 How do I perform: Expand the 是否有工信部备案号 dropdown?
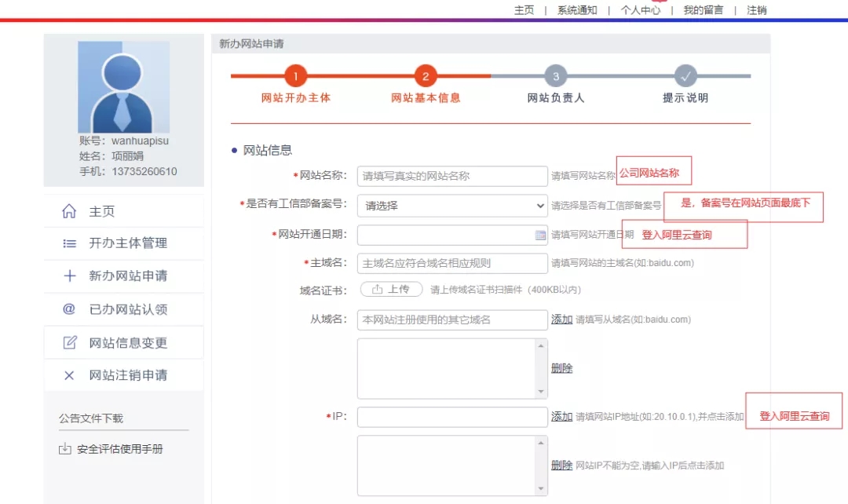coord(452,206)
